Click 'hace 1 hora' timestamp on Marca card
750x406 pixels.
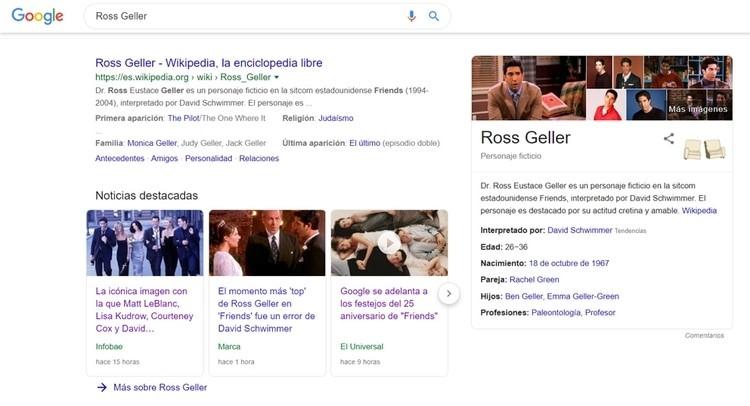pyautogui.click(x=236, y=362)
